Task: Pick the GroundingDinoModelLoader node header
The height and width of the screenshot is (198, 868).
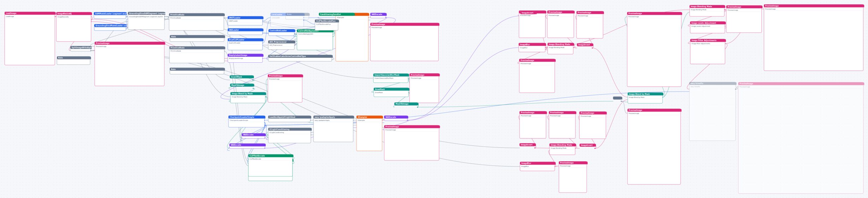Action: (x=110, y=26)
